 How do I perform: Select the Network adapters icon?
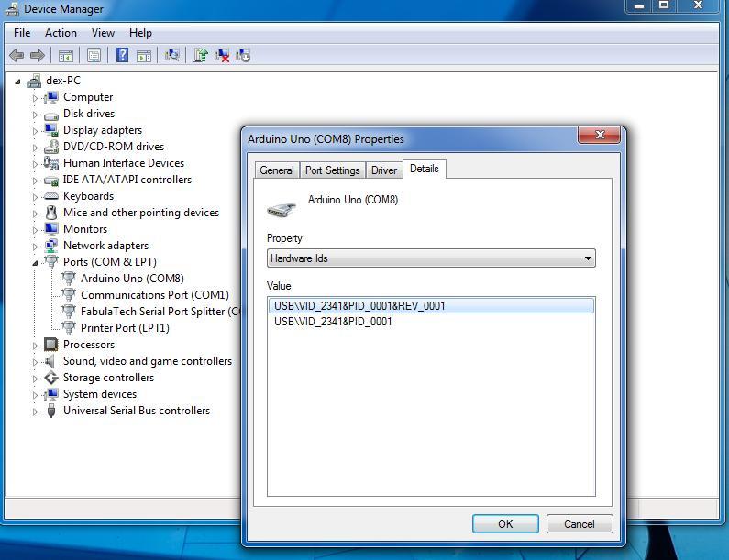[50, 246]
